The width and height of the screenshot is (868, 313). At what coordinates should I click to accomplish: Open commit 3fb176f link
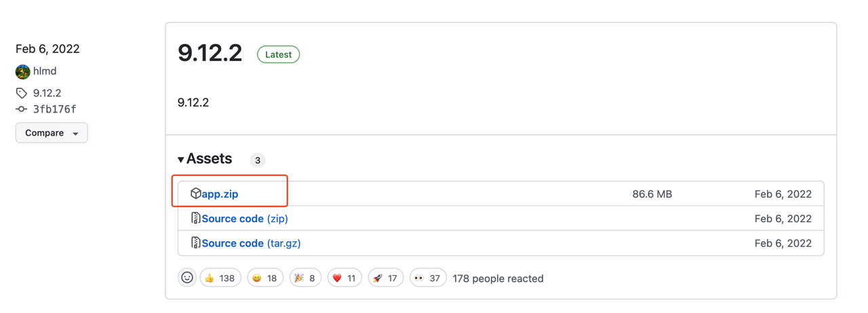(x=55, y=109)
